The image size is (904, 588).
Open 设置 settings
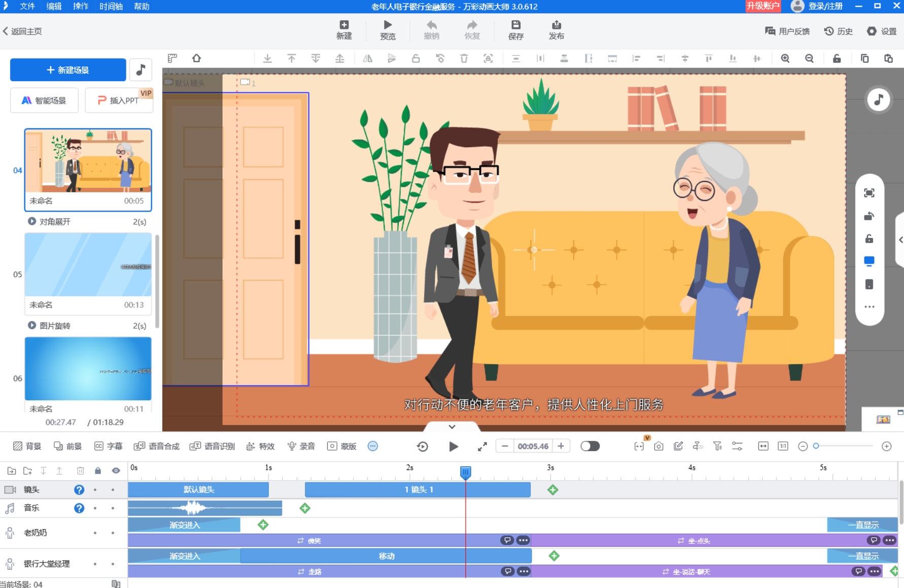pos(882,31)
